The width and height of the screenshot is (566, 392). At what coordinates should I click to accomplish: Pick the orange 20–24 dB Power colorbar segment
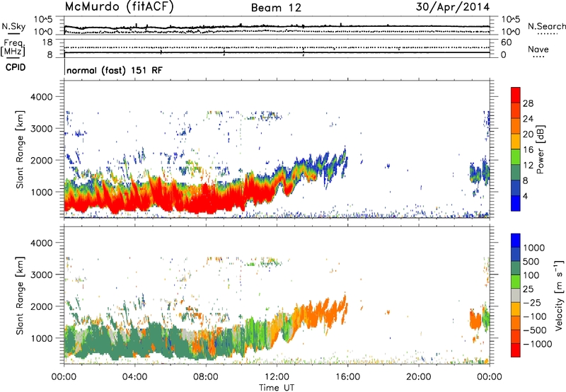point(516,126)
